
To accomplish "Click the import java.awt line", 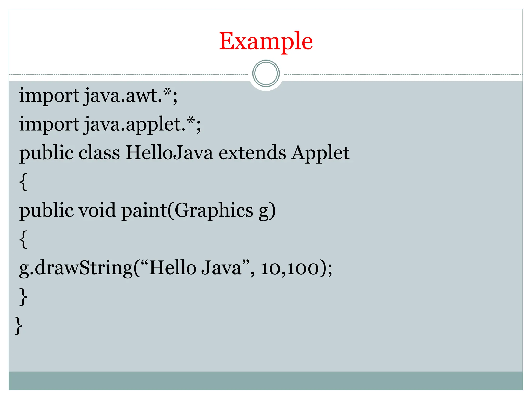I will pos(98,96).
